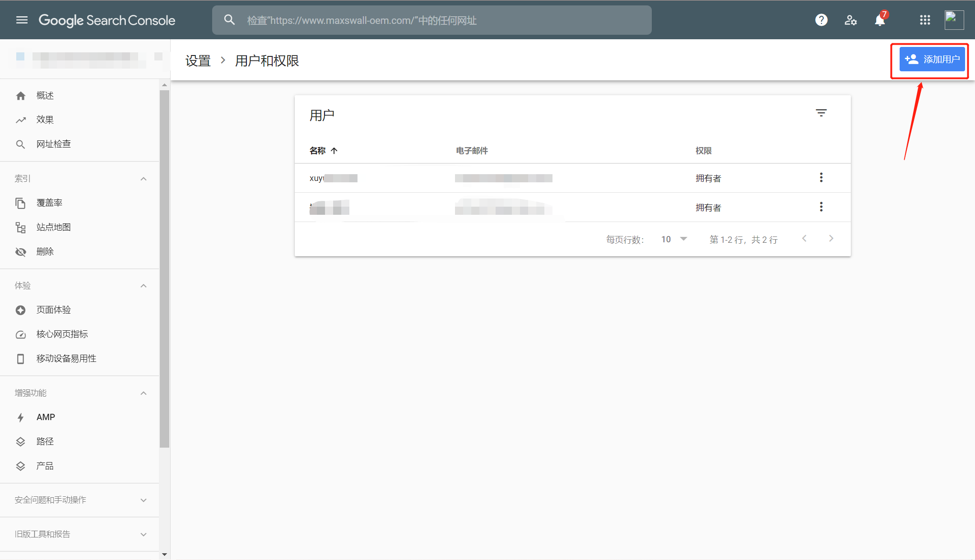Collapse the 索引 sidebar section
This screenshot has width=975, height=560.
[x=144, y=179]
